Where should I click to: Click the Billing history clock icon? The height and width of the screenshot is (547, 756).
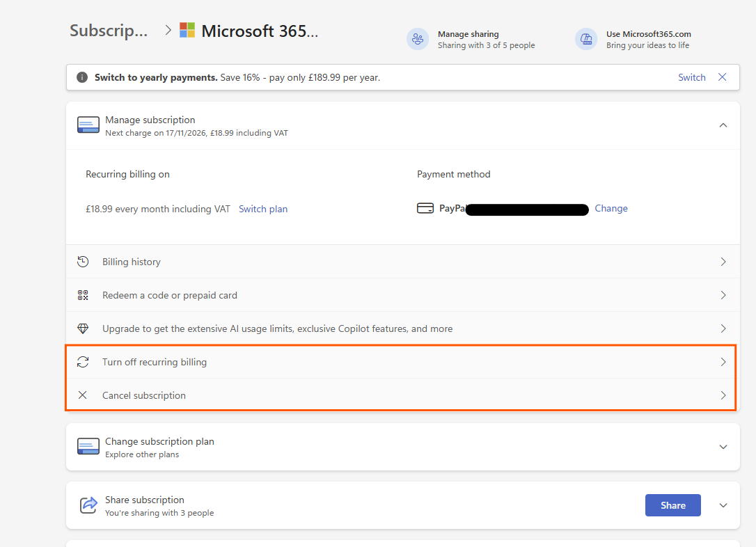pos(83,262)
